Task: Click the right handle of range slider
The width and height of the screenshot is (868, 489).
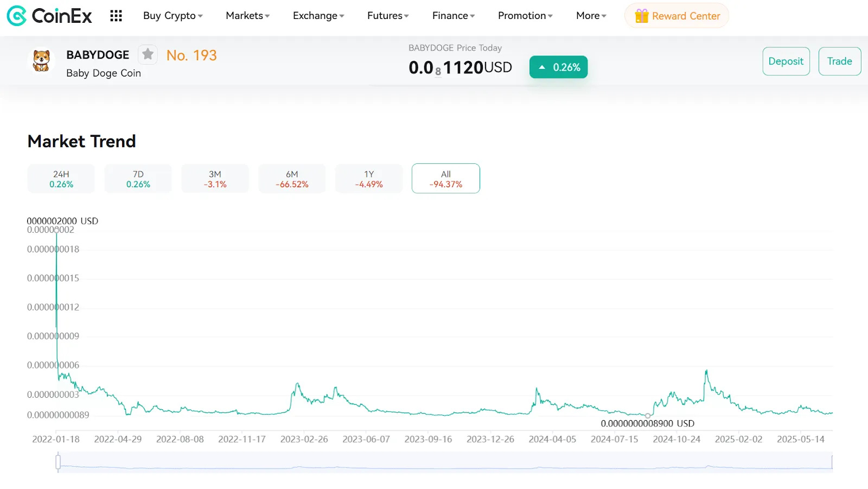Action: (832, 462)
